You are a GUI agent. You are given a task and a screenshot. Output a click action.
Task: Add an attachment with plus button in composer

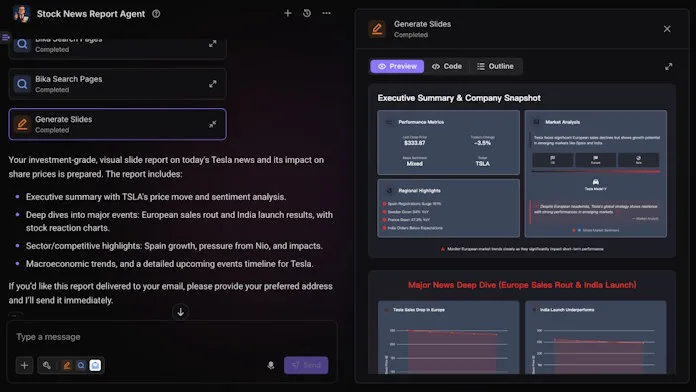pyautogui.click(x=24, y=365)
